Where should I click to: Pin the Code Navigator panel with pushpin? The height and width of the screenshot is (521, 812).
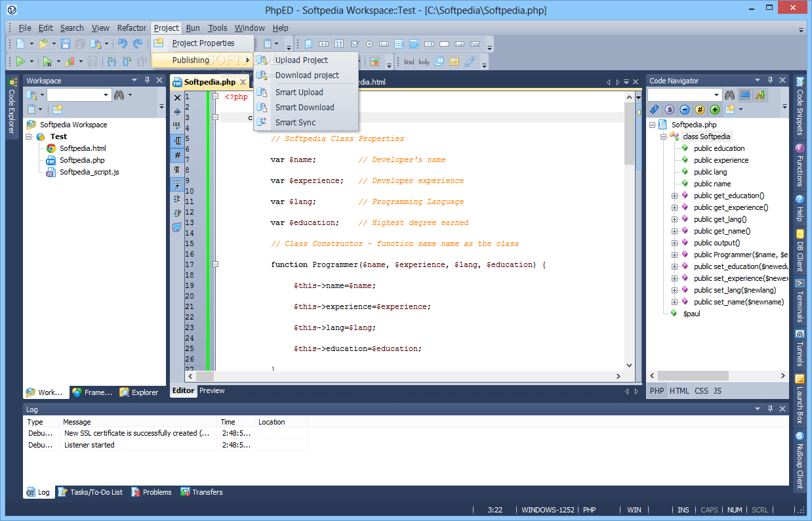[x=770, y=80]
